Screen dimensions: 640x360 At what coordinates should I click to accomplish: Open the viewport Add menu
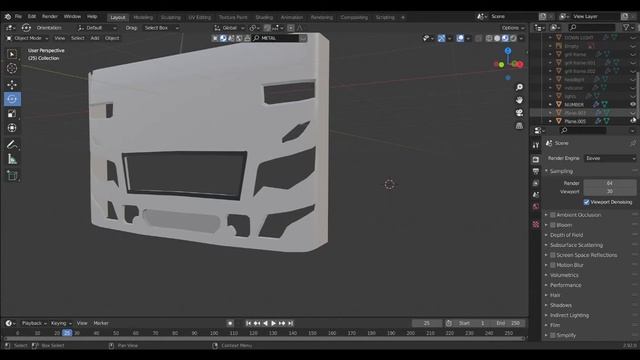coord(95,38)
